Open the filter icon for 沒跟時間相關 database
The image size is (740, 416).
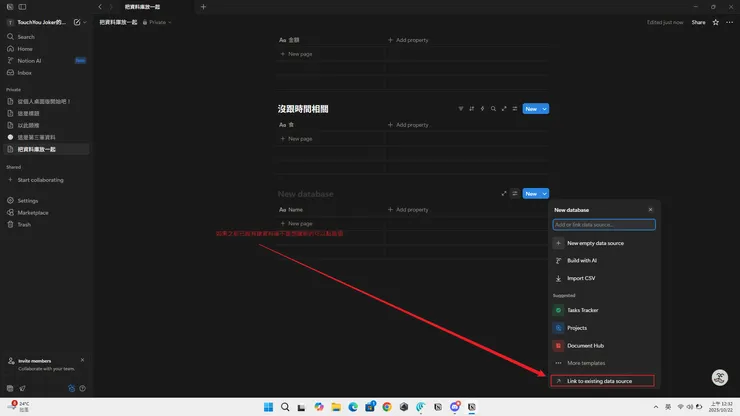click(x=461, y=109)
